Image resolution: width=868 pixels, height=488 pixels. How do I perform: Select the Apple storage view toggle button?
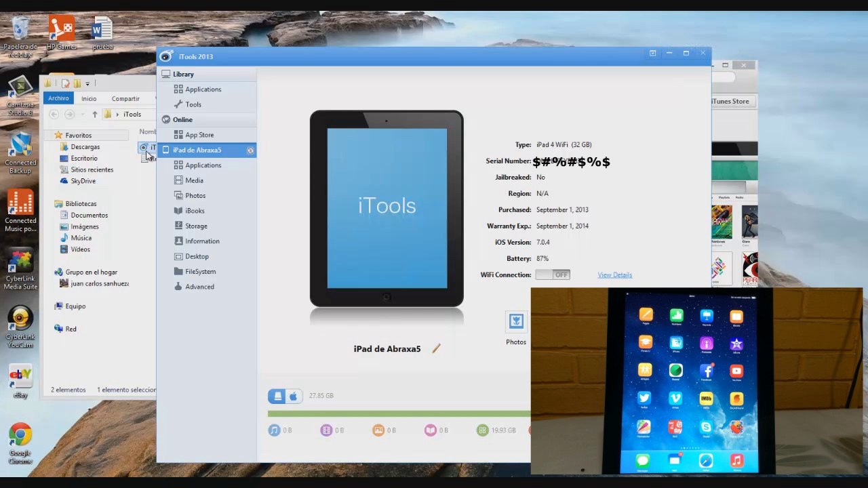(x=293, y=396)
